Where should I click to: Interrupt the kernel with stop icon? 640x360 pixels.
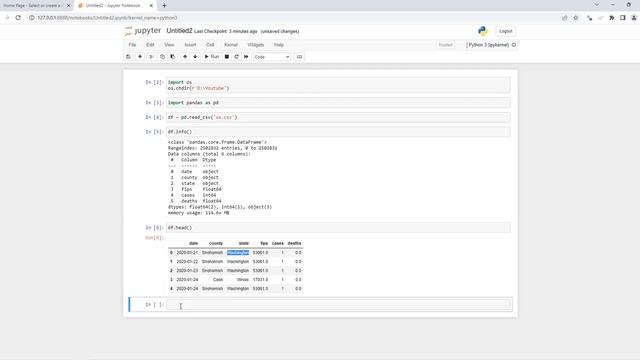coord(227,57)
